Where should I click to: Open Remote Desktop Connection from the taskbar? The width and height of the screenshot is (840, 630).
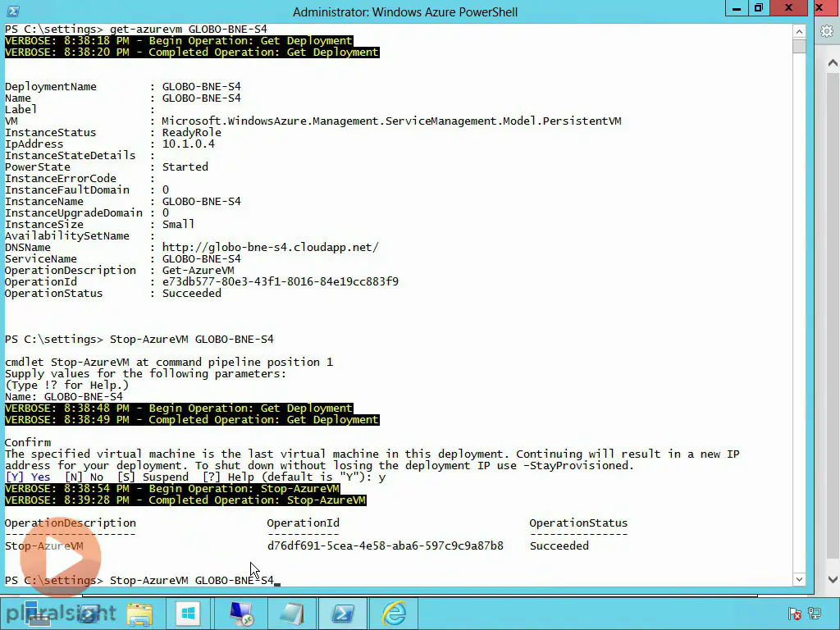[241, 614]
